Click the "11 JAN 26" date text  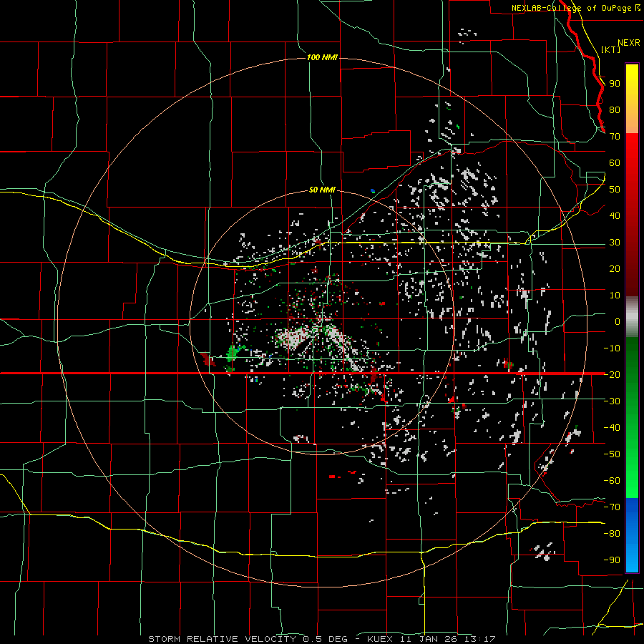[429, 639]
